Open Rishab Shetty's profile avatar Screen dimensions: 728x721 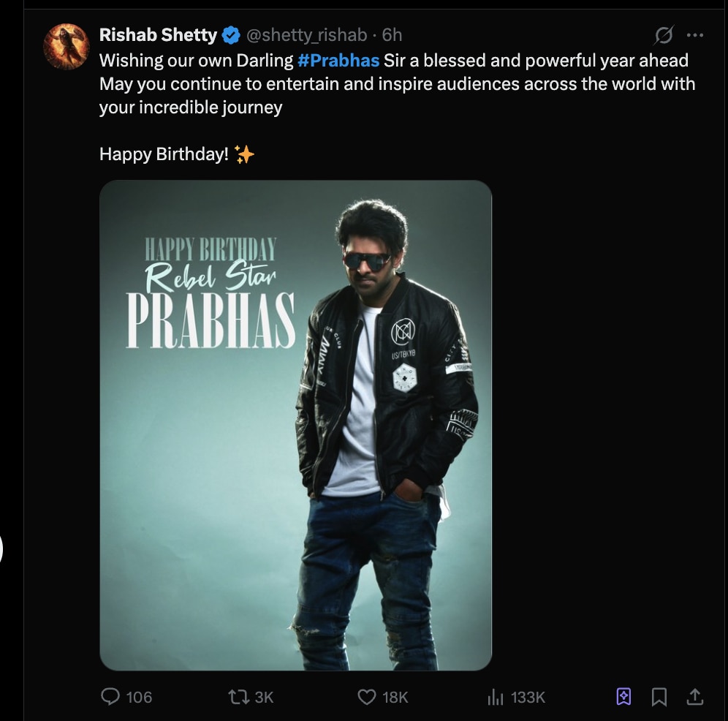click(66, 47)
